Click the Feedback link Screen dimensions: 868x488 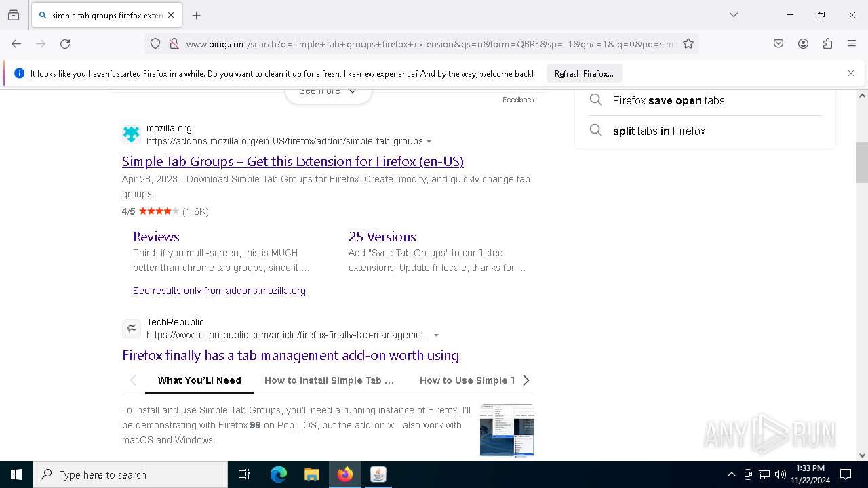tap(518, 100)
